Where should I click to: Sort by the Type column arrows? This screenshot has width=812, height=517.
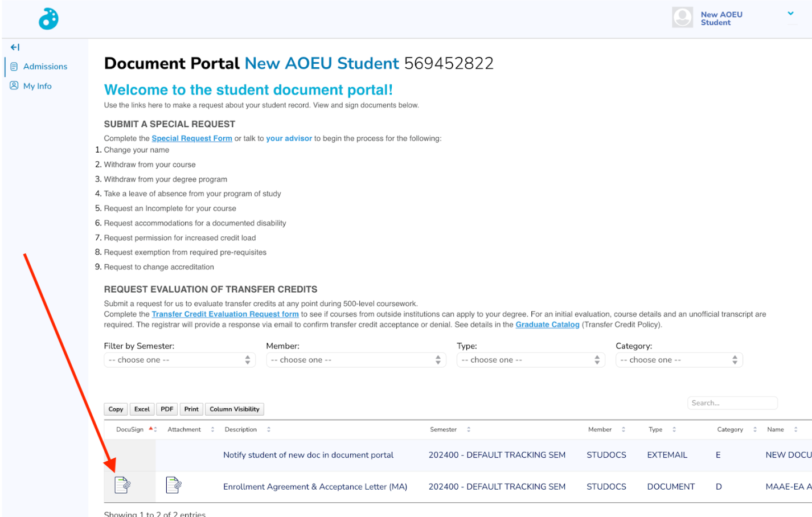click(674, 429)
